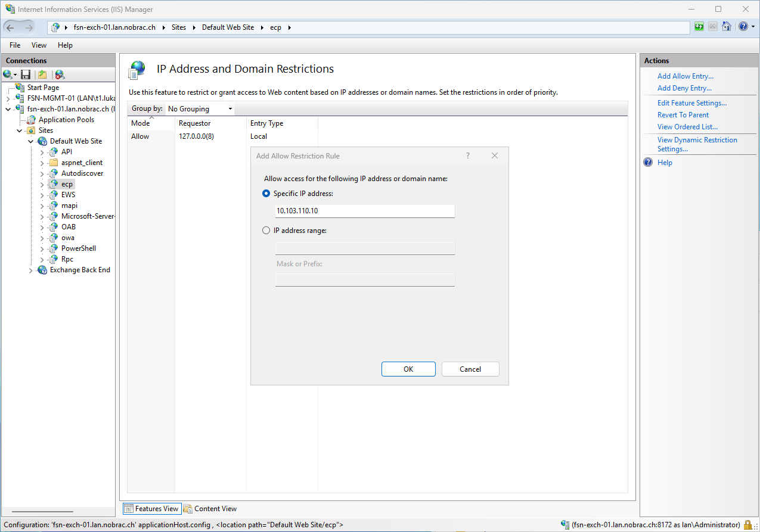Collapse the Sites tree node

[x=20, y=130]
